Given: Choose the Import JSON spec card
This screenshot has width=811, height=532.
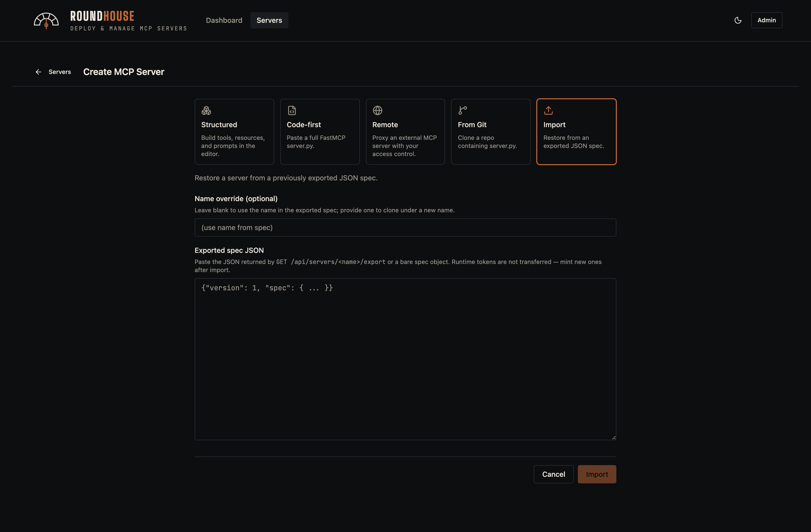Looking at the screenshot, I should point(576,132).
